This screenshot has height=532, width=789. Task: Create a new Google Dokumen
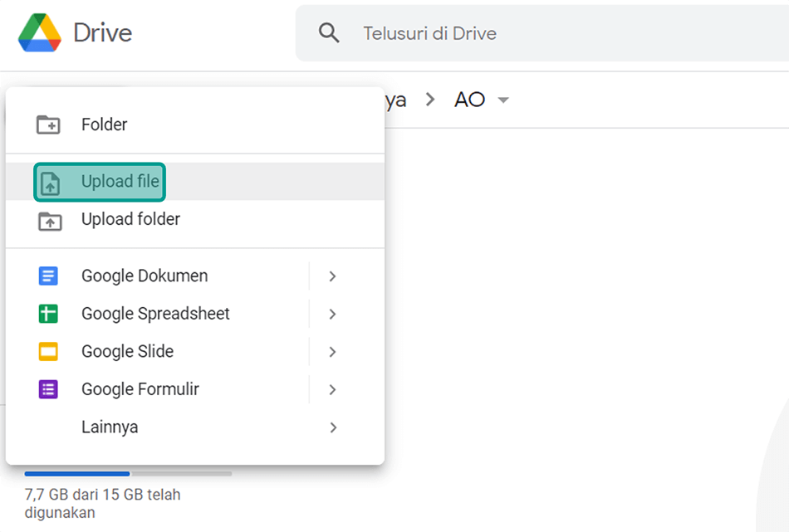click(x=157, y=276)
